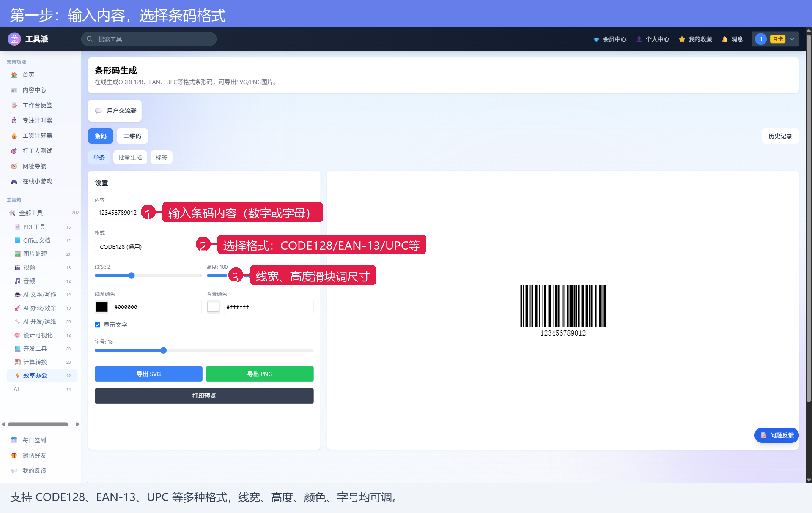Open 我的收藏 star icon
The image size is (812, 513).
coord(682,39)
